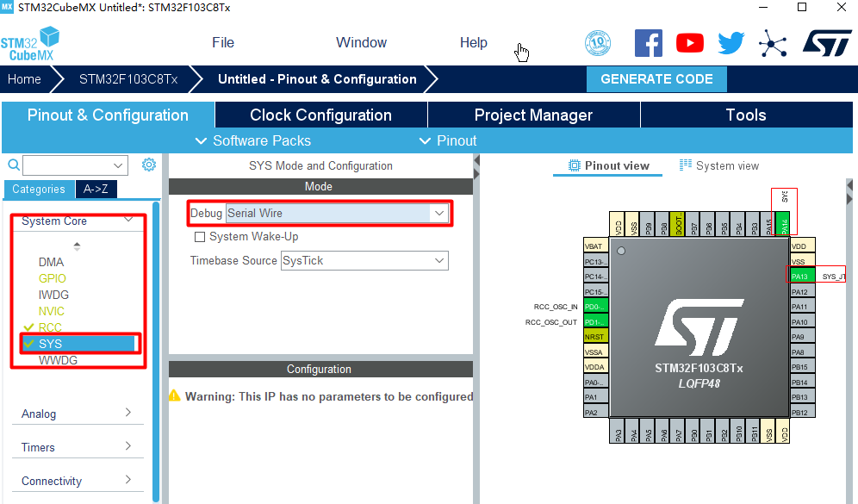Open the Help menu
858x504 pixels.
pos(473,43)
